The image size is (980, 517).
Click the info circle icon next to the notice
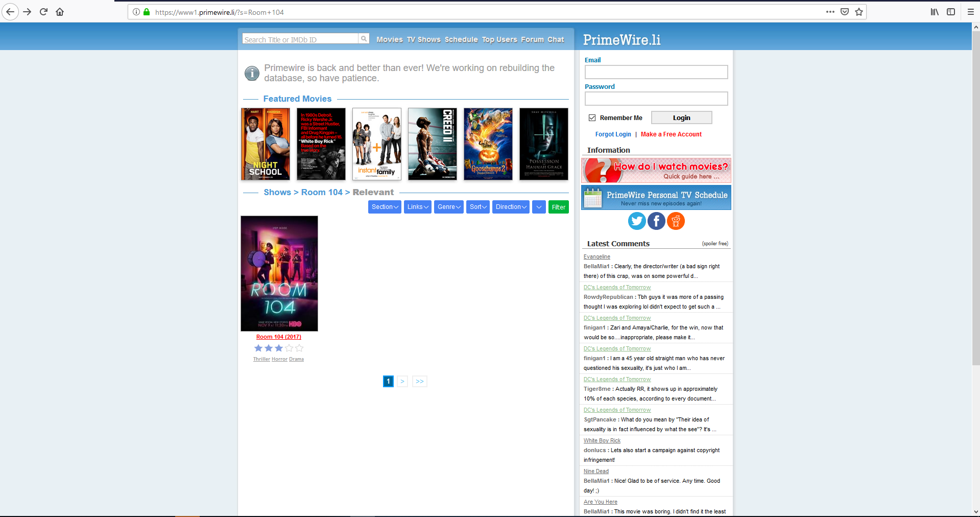click(251, 73)
